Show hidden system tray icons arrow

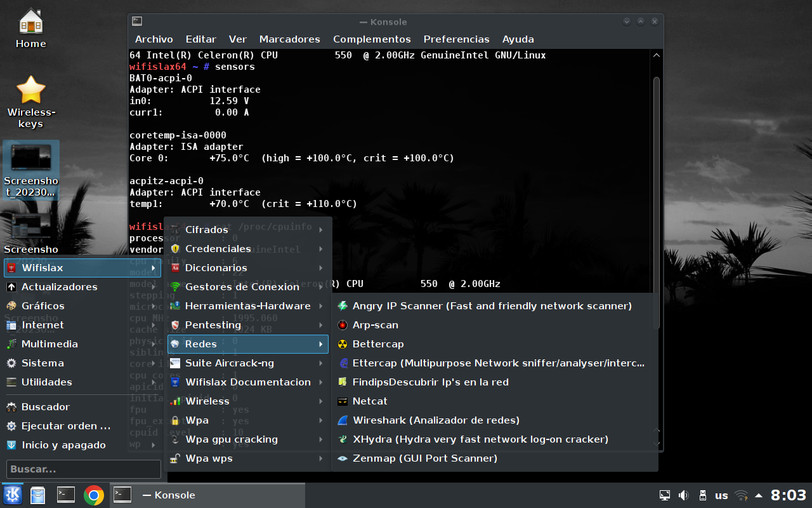click(759, 495)
